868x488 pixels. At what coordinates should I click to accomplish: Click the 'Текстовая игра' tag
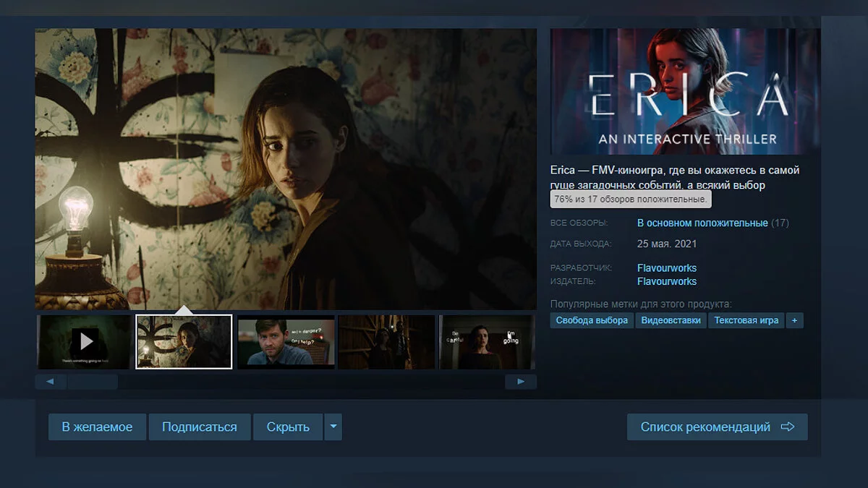tap(746, 320)
